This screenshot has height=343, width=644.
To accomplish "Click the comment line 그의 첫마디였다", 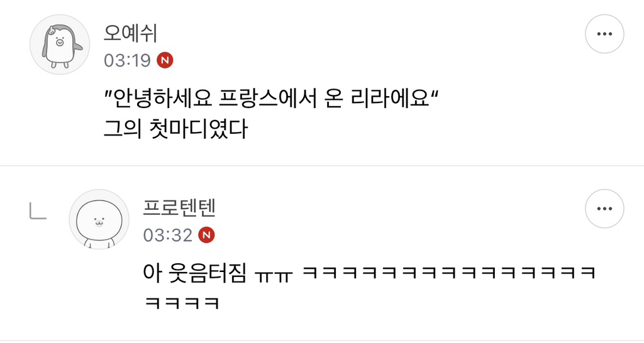I will pos(176,129).
